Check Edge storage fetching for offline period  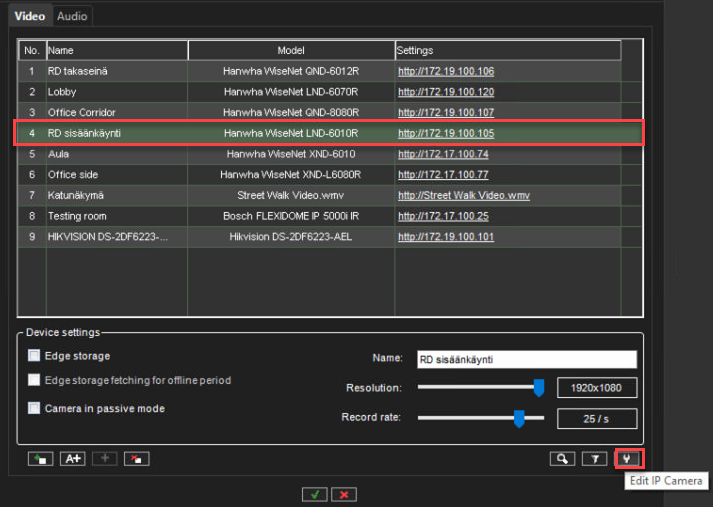tap(34, 380)
